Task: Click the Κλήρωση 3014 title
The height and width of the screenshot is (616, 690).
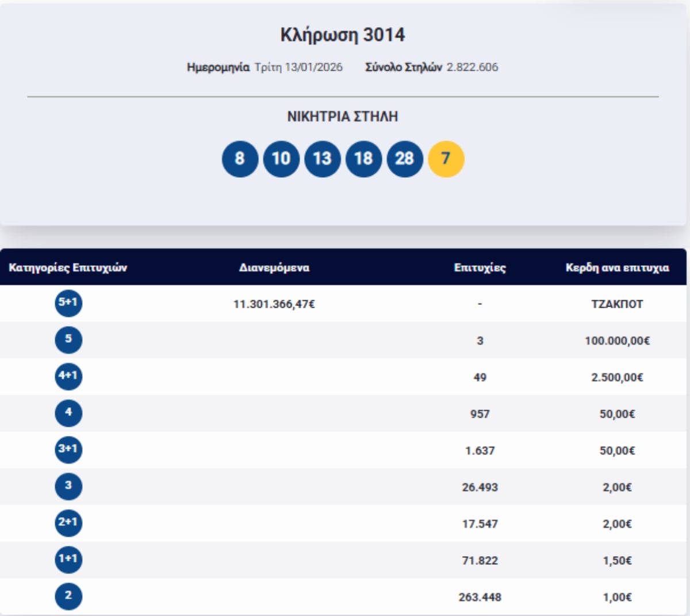Action: click(x=343, y=35)
